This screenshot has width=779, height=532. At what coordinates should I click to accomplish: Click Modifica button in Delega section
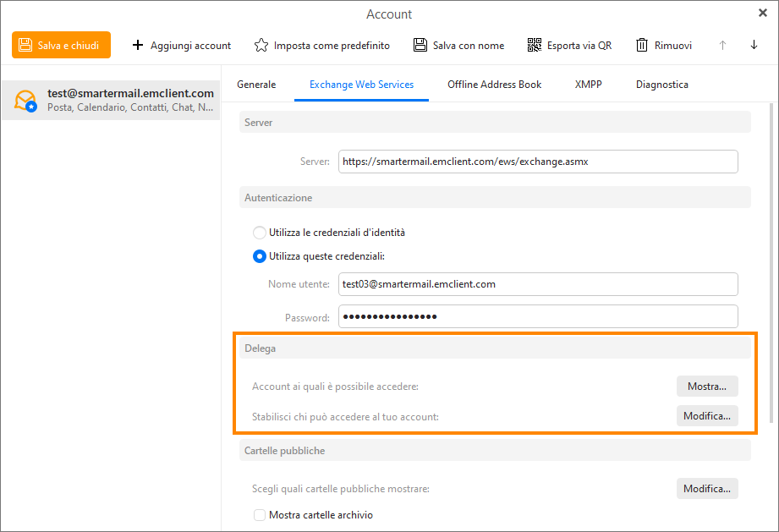coord(706,416)
